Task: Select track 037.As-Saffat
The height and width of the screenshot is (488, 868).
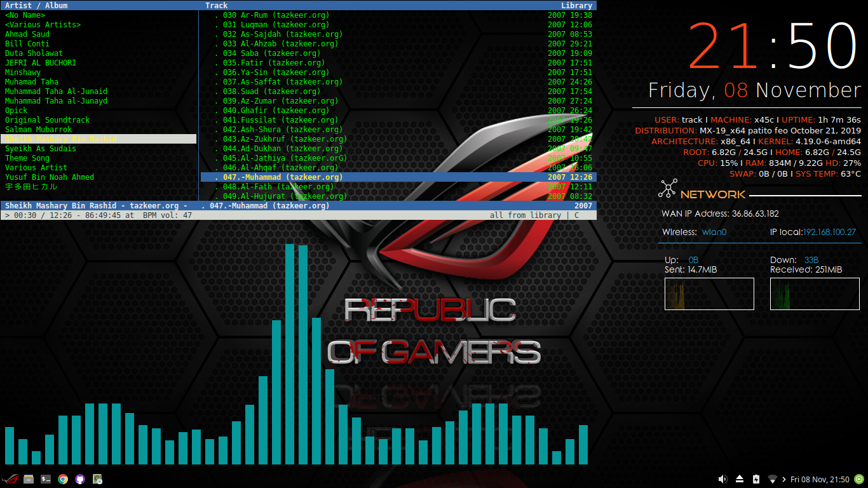Action: [x=398, y=81]
